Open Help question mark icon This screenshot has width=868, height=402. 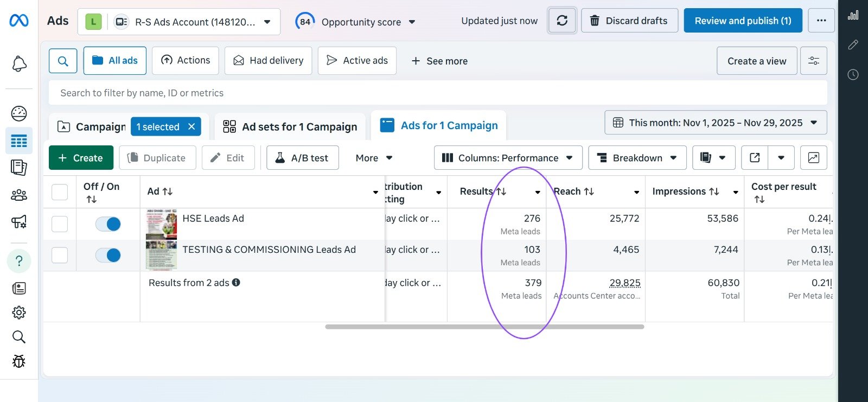[x=19, y=261]
